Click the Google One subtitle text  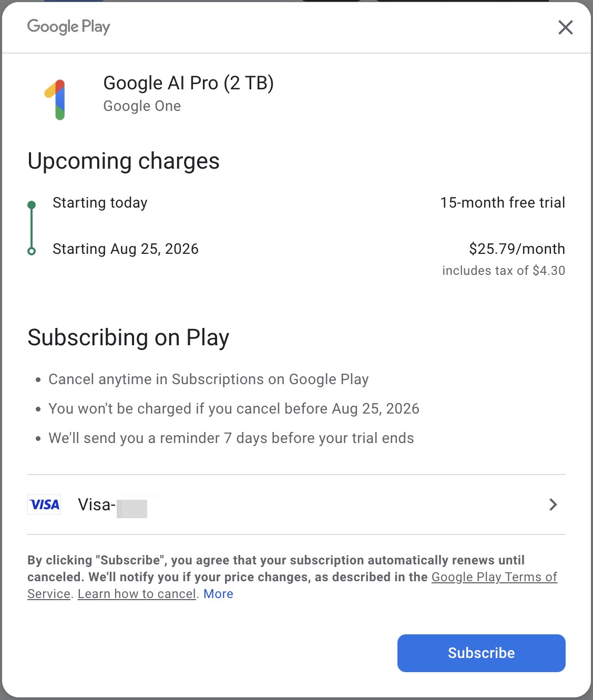coord(142,106)
